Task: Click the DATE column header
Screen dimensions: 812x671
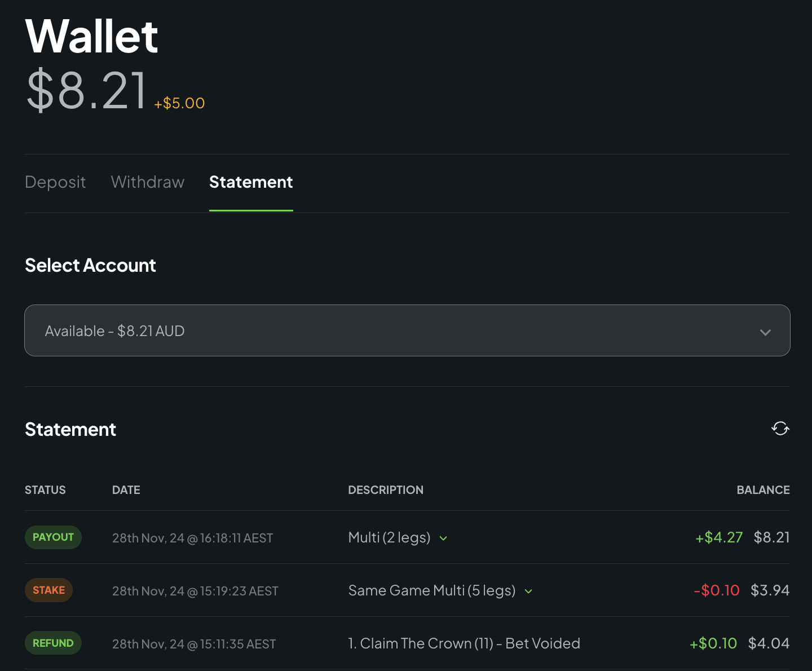Action: pyautogui.click(x=126, y=490)
